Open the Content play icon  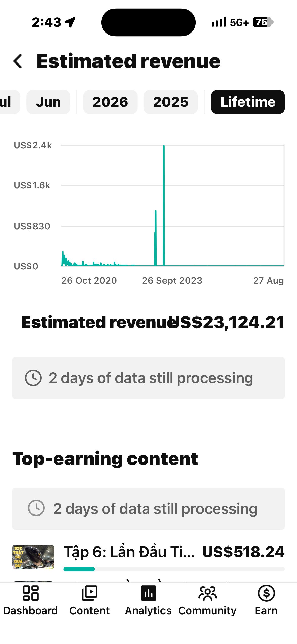click(89, 593)
